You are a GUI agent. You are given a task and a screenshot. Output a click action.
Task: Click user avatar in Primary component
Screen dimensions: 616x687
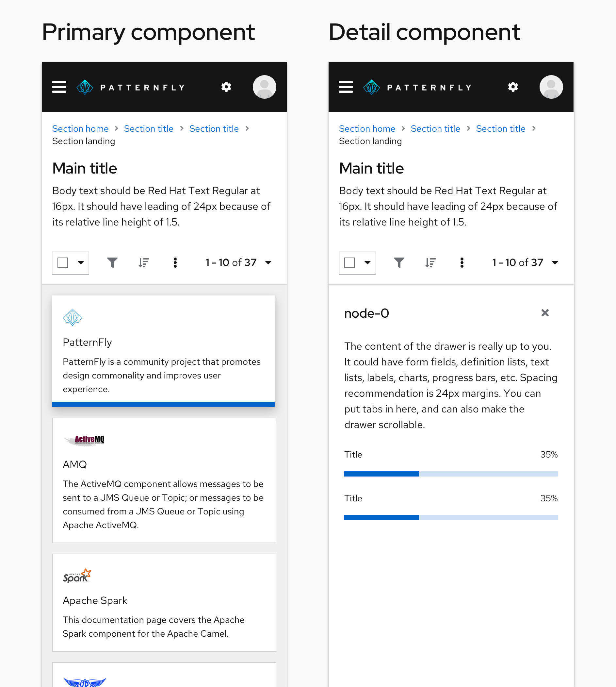[264, 87]
